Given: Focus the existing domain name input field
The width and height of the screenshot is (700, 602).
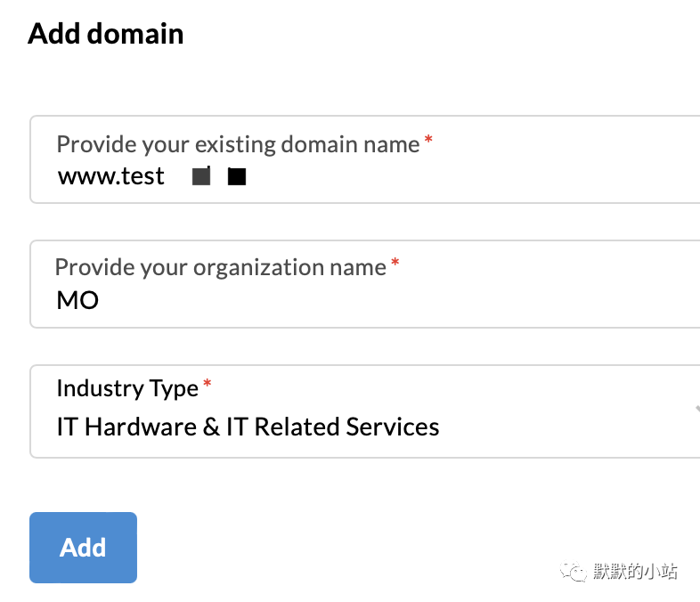Looking at the screenshot, I should [x=365, y=159].
